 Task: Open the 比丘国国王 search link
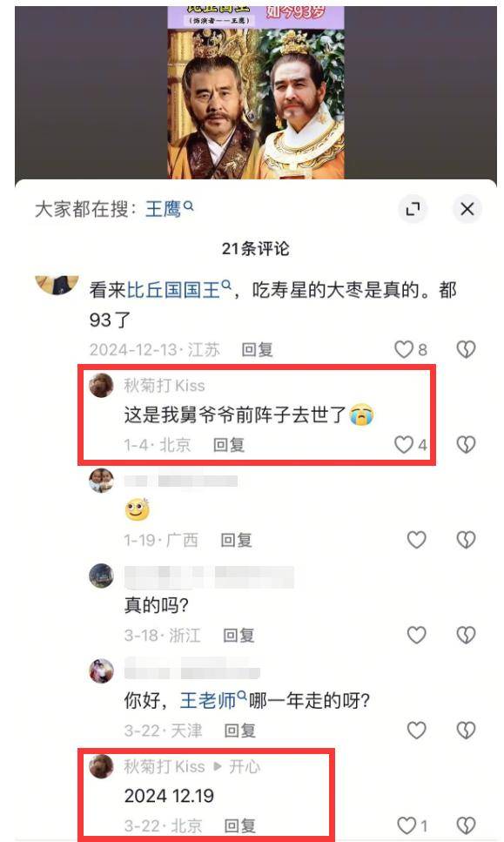point(178,290)
